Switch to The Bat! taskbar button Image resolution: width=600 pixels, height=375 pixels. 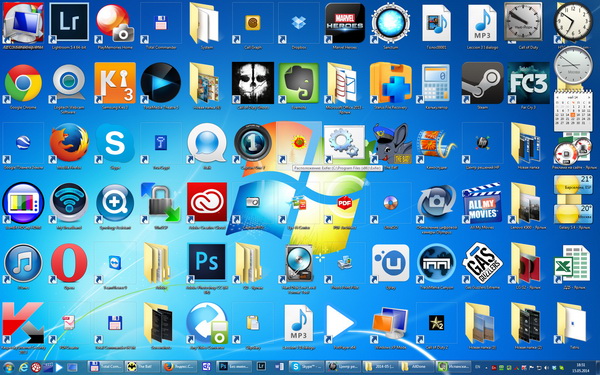pyautogui.click(x=142, y=367)
